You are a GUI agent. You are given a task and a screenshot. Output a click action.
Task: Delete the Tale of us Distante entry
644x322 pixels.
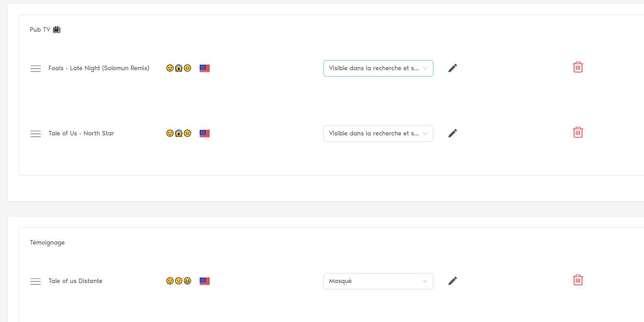(x=577, y=280)
